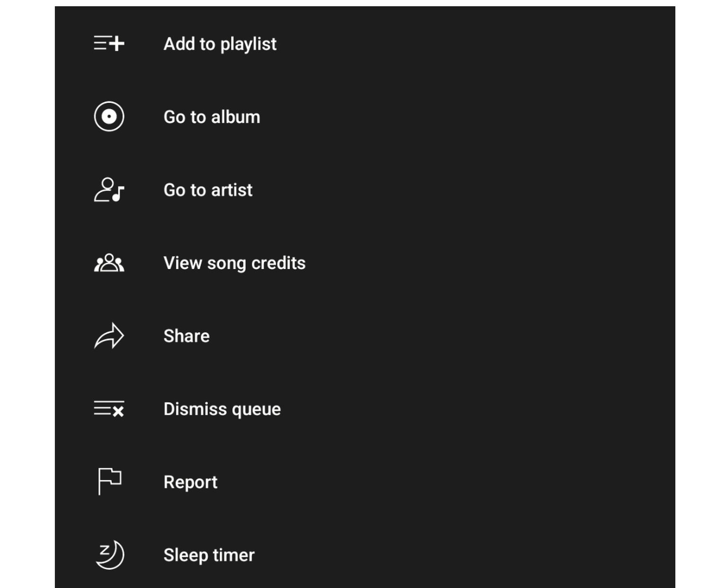Click the share arrow icon

(109, 336)
